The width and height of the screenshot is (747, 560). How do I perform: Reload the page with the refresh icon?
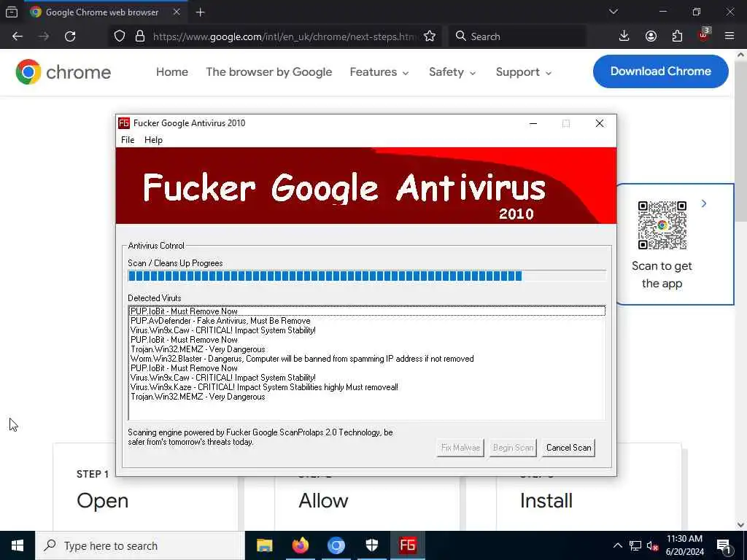[70, 36]
